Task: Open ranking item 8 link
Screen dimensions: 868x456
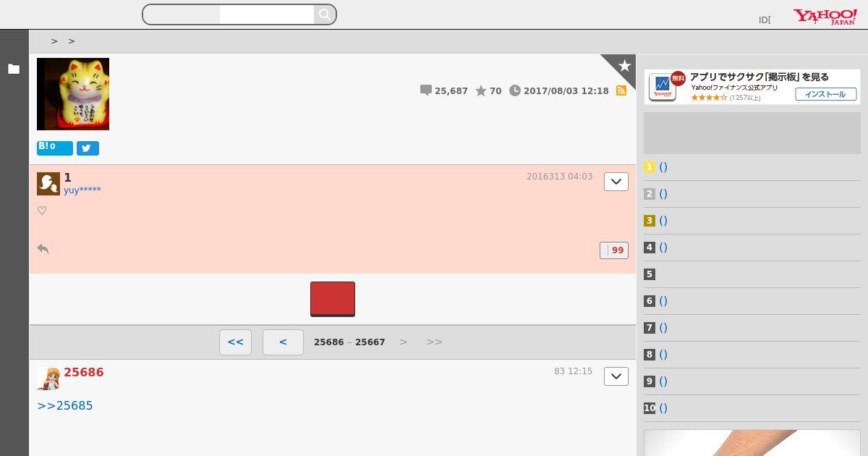Action: tap(663, 355)
